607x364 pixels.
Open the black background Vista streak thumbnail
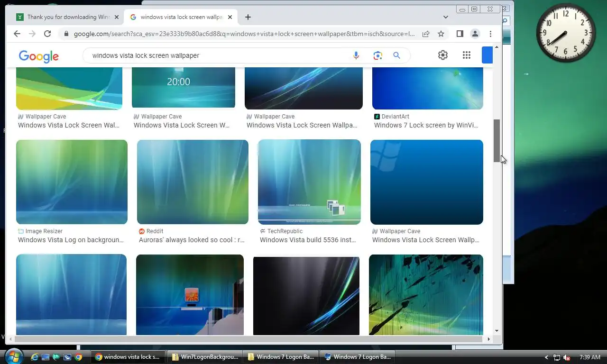pos(306,296)
